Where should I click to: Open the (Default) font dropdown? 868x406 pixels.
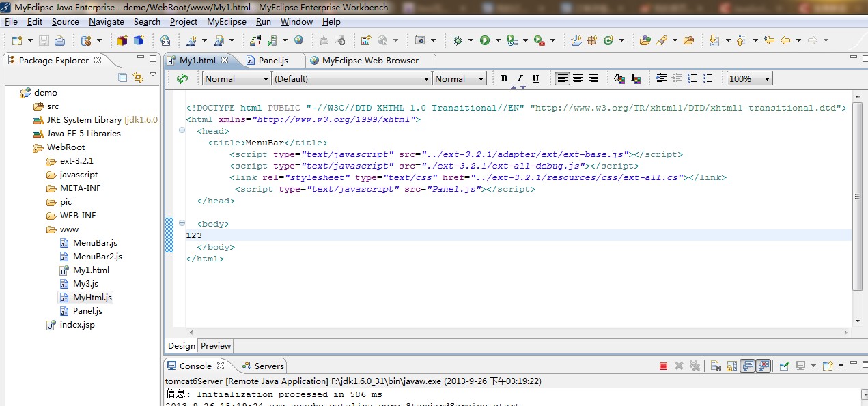[x=425, y=79]
